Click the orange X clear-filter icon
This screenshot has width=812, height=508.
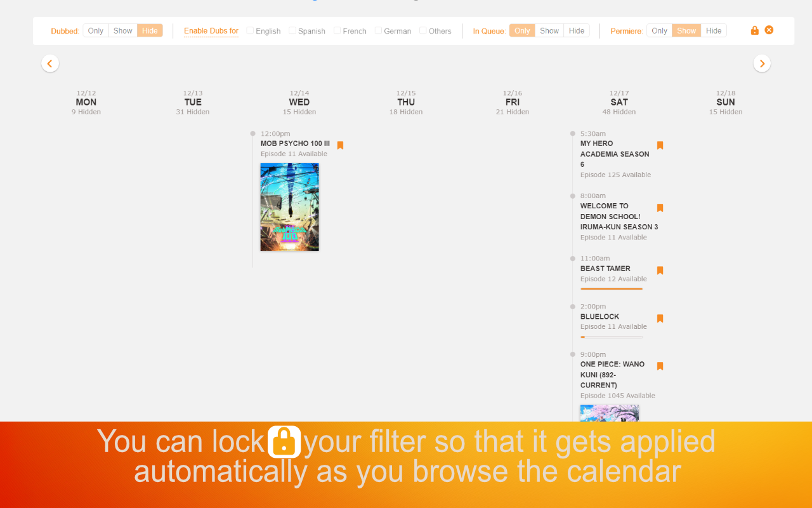[x=769, y=30]
